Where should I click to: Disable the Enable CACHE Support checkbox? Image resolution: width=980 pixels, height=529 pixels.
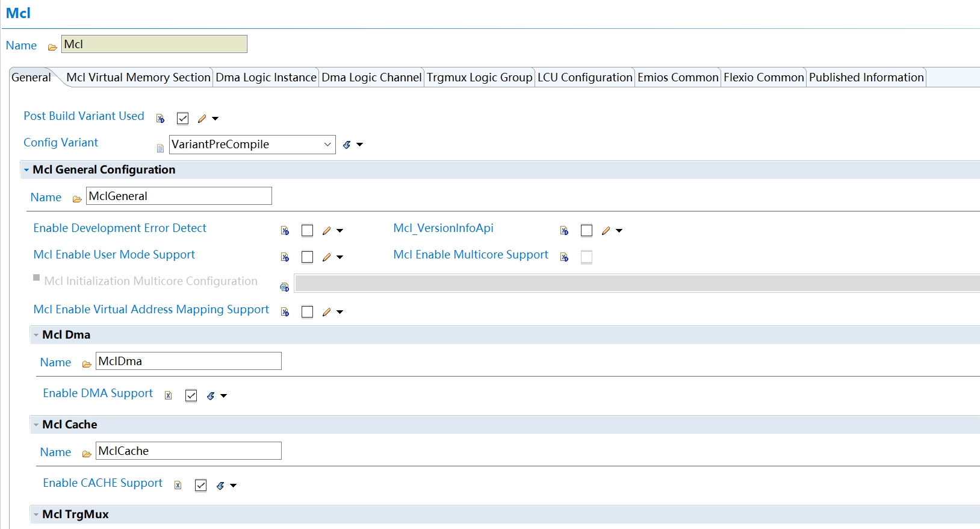pos(201,486)
